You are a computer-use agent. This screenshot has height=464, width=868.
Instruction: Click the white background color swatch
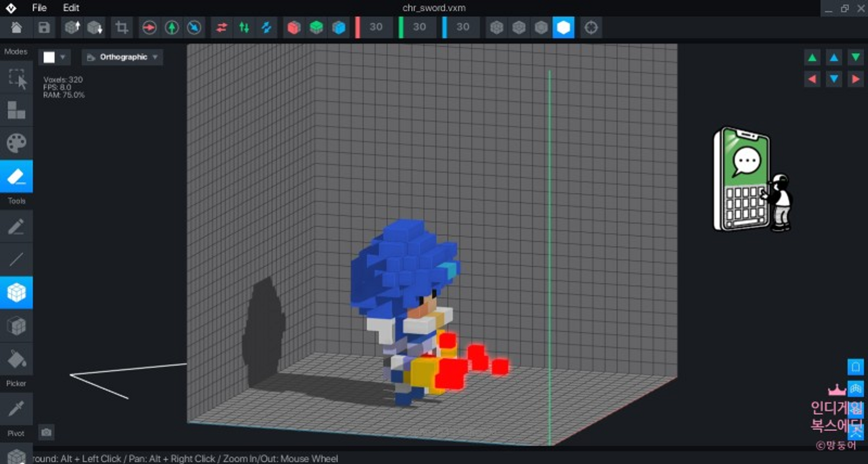coord(49,57)
